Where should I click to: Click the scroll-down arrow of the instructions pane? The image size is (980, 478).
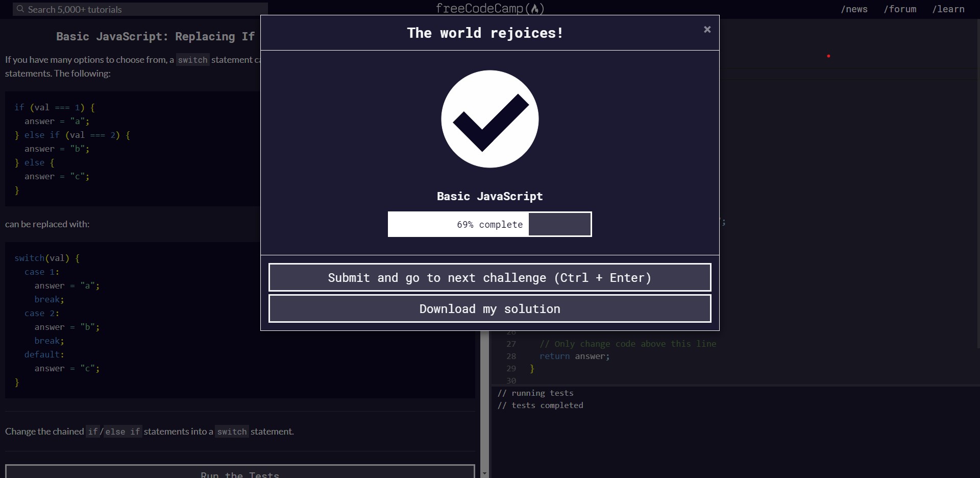click(x=484, y=473)
